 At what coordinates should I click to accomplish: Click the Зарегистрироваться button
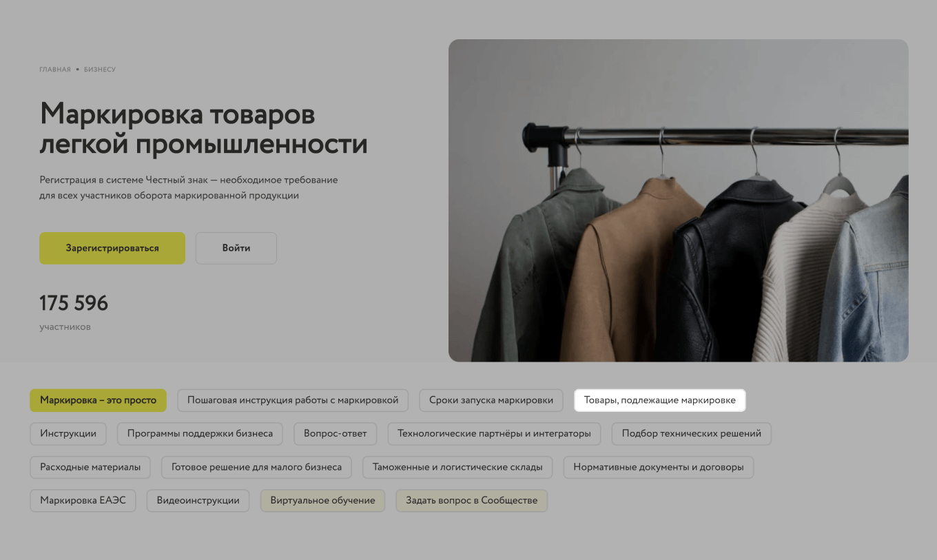[x=112, y=248]
